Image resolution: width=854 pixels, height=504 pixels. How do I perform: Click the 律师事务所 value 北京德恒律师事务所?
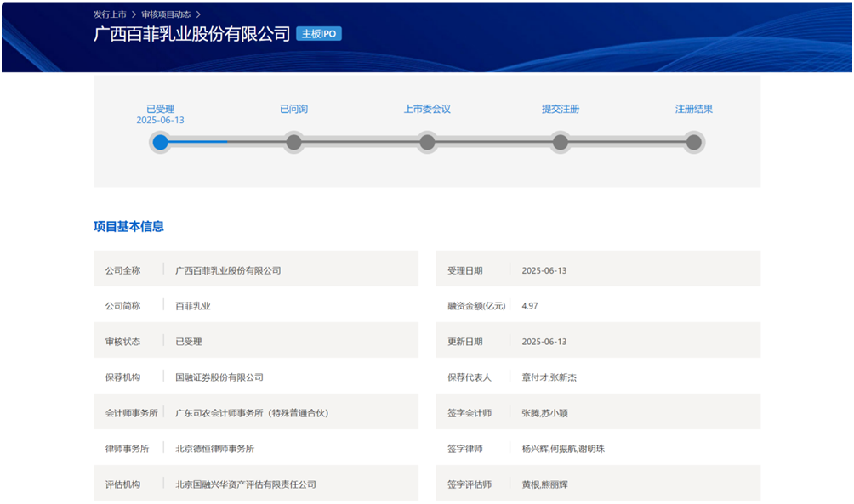(214, 449)
